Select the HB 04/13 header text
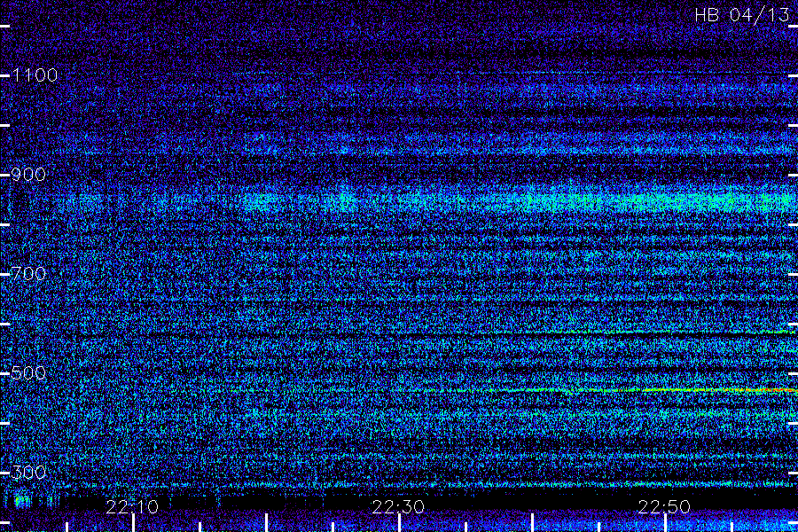Viewport: 798px width, 532px height. click(742, 15)
